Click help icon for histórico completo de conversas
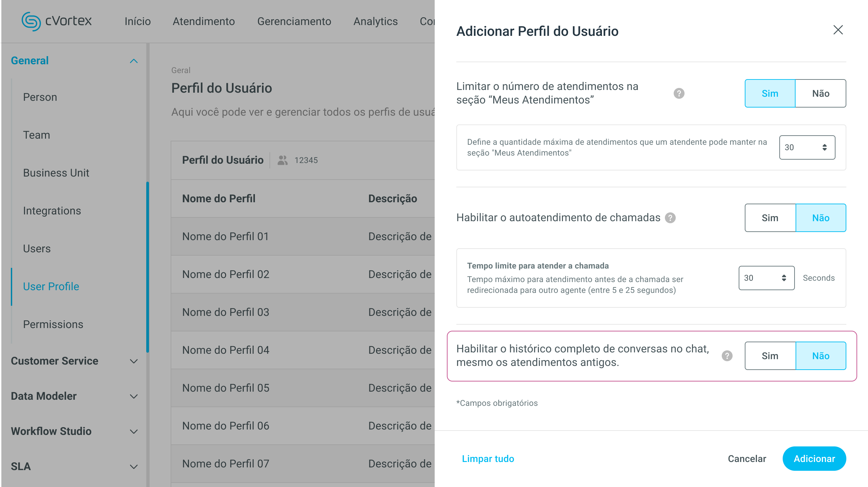 tap(727, 356)
